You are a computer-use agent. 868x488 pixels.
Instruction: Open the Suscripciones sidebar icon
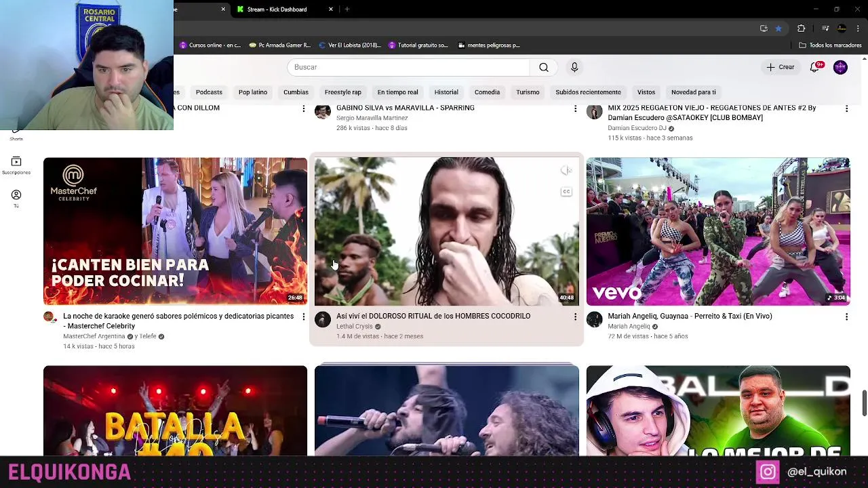pyautogui.click(x=16, y=165)
